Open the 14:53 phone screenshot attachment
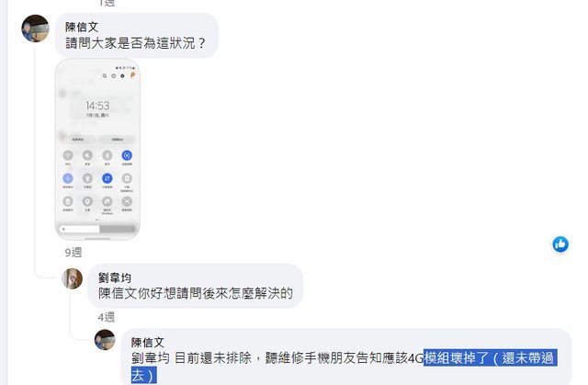The image size is (588, 385). click(x=97, y=149)
